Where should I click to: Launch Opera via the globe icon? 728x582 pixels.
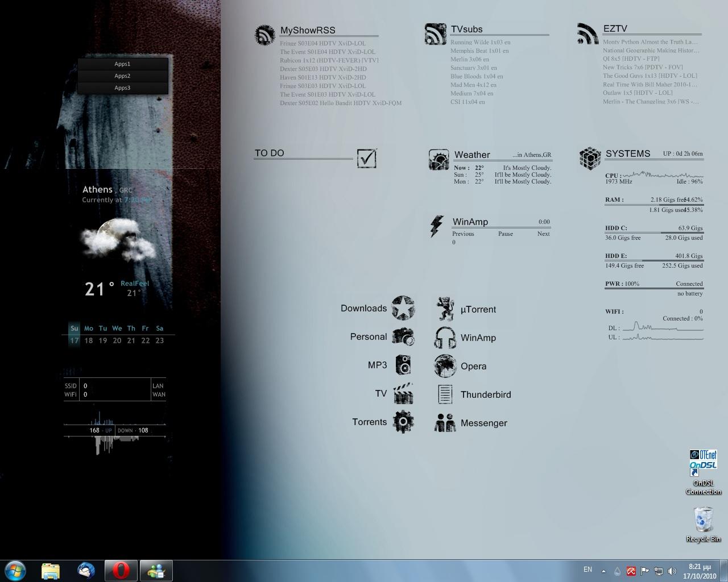coord(445,366)
